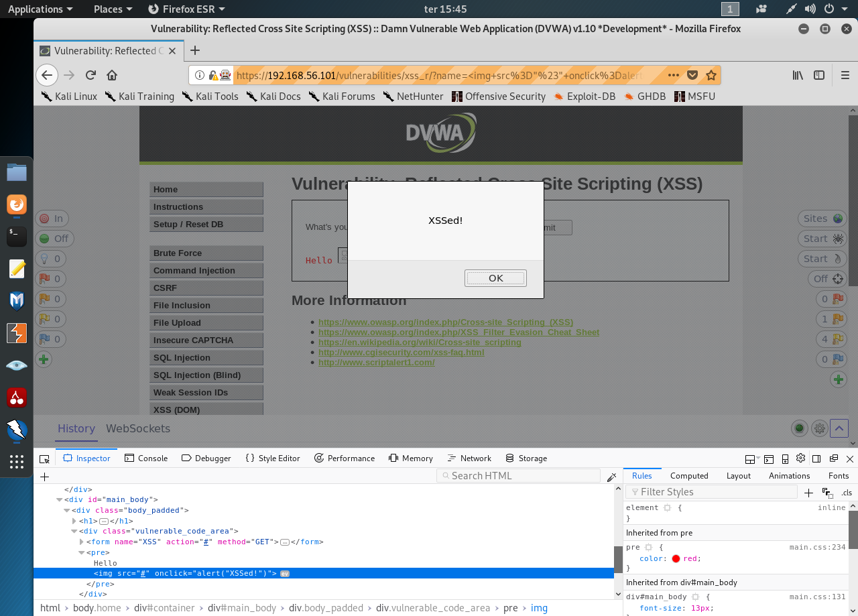Toggle HUD attack mode Off button
858x616 pixels.
[827, 279]
